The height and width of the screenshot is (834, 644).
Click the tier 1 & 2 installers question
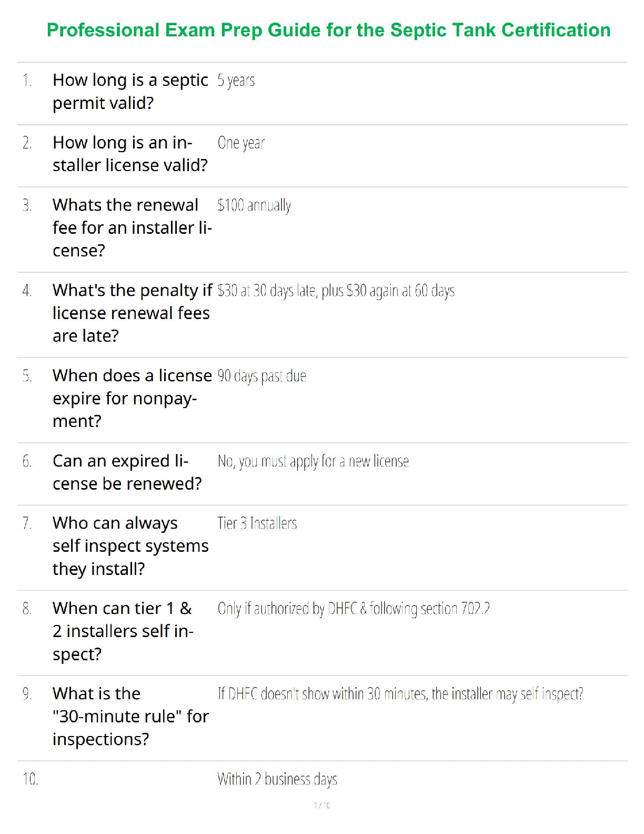123,631
